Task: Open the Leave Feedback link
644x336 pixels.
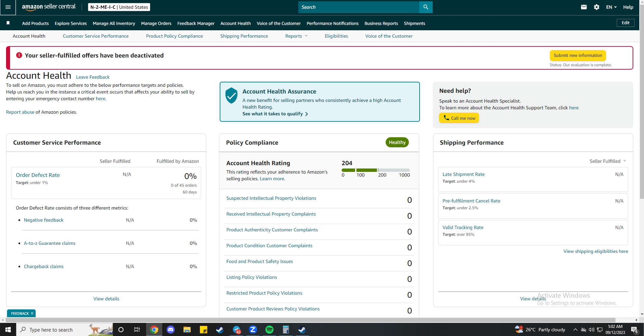Action: point(93,77)
